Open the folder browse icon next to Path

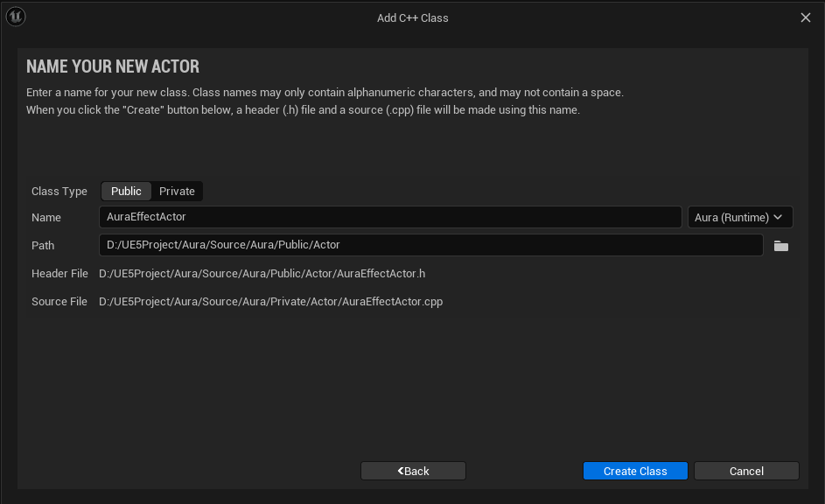(780, 246)
